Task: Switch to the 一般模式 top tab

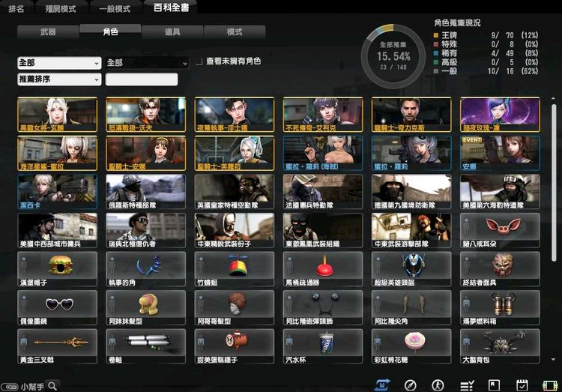Action: pyautogui.click(x=115, y=8)
